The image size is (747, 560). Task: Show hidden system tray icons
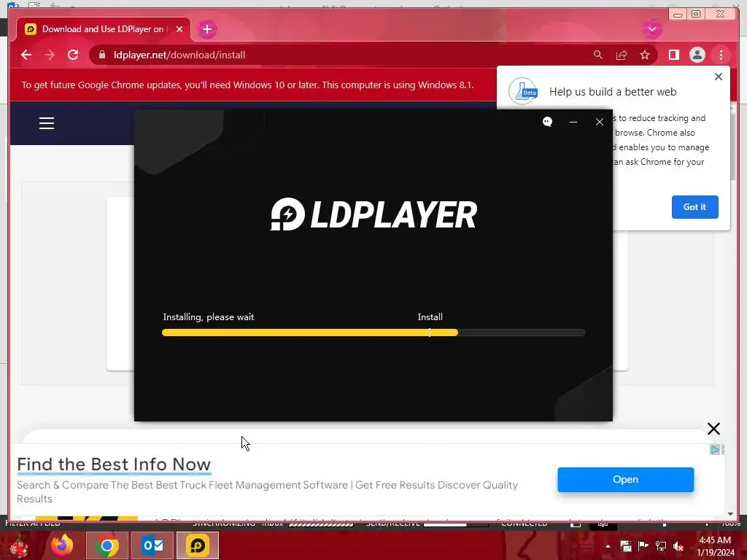608,546
